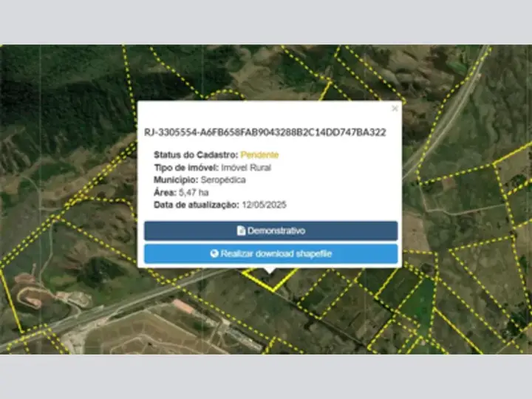Image resolution: width=532 pixels, height=399 pixels.
Task: Click the globe icon in download button
Action: 214,253
